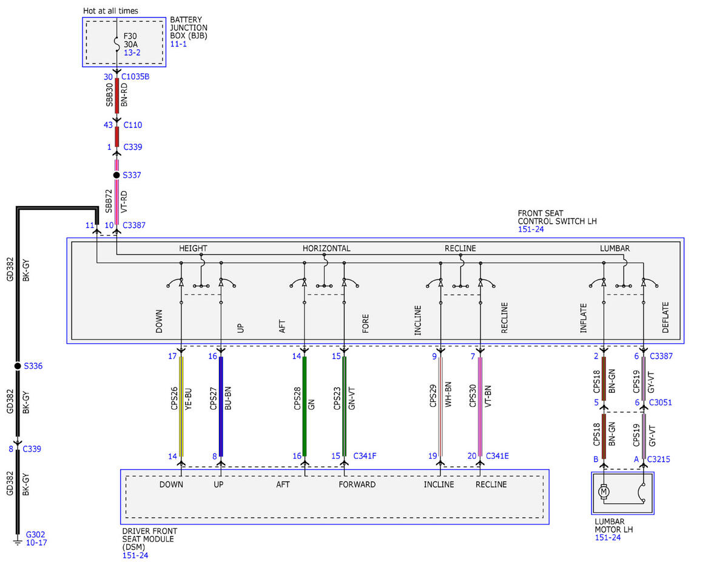Click the "CPS26" circuit label
Viewport: 728px width, 562px height.
click(x=174, y=400)
